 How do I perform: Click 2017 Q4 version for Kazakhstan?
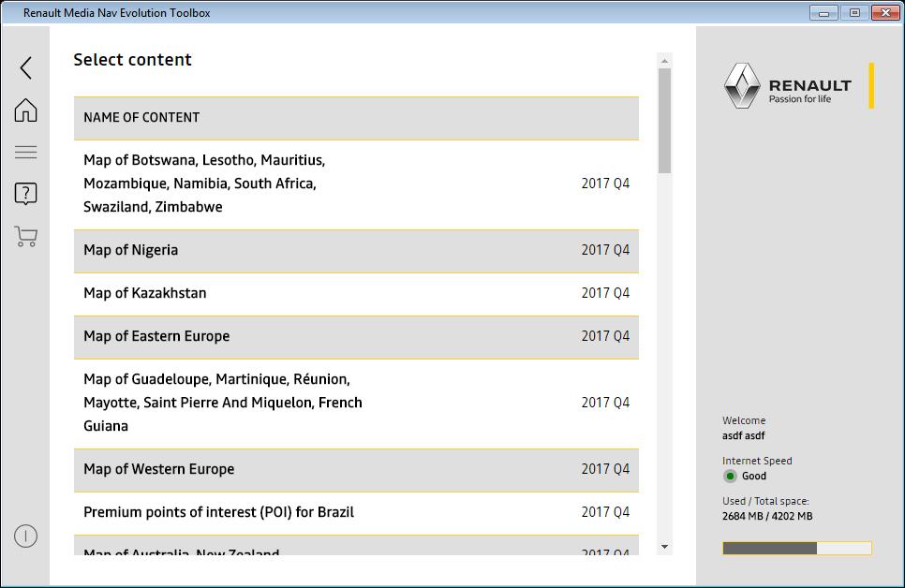[x=605, y=293]
